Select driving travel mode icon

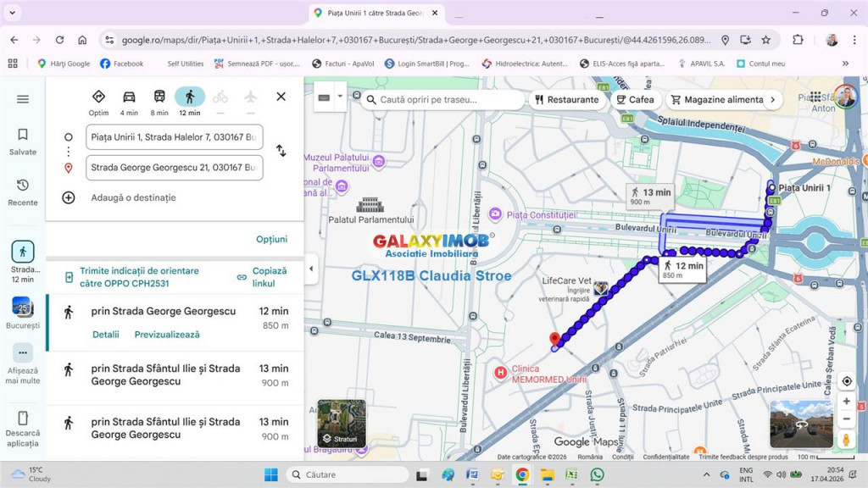tap(129, 97)
